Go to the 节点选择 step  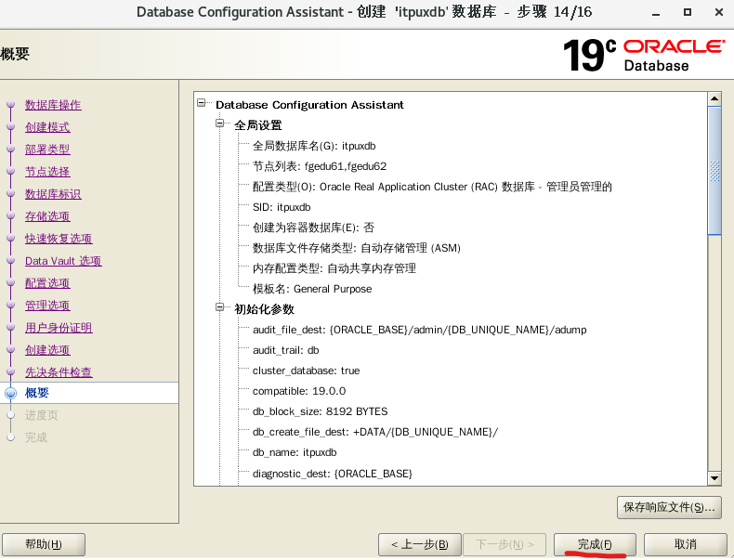(47, 172)
